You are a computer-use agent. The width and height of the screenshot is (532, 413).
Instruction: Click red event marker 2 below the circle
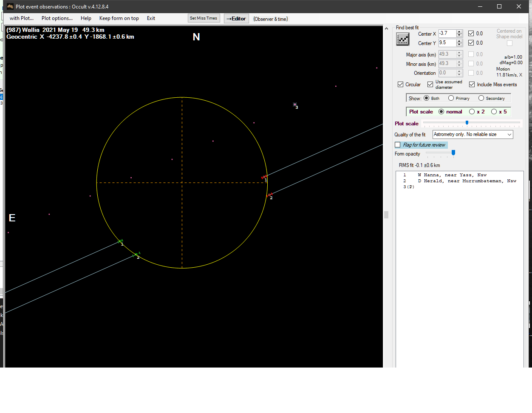(x=269, y=195)
